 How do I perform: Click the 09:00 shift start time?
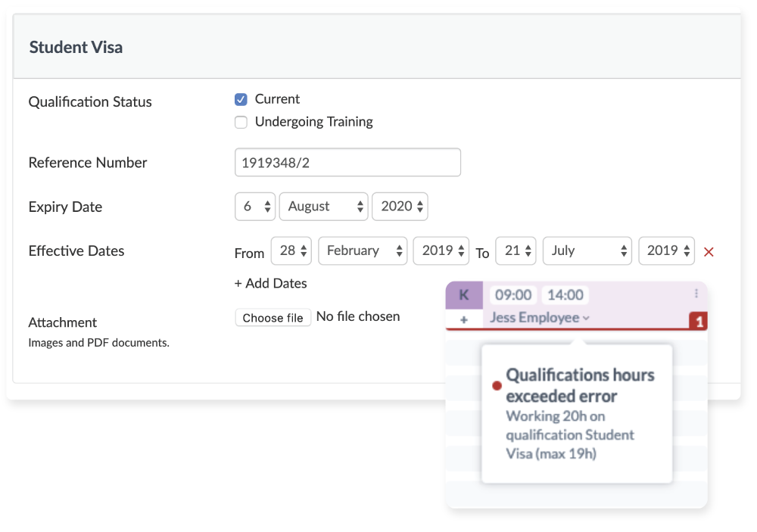(x=512, y=295)
